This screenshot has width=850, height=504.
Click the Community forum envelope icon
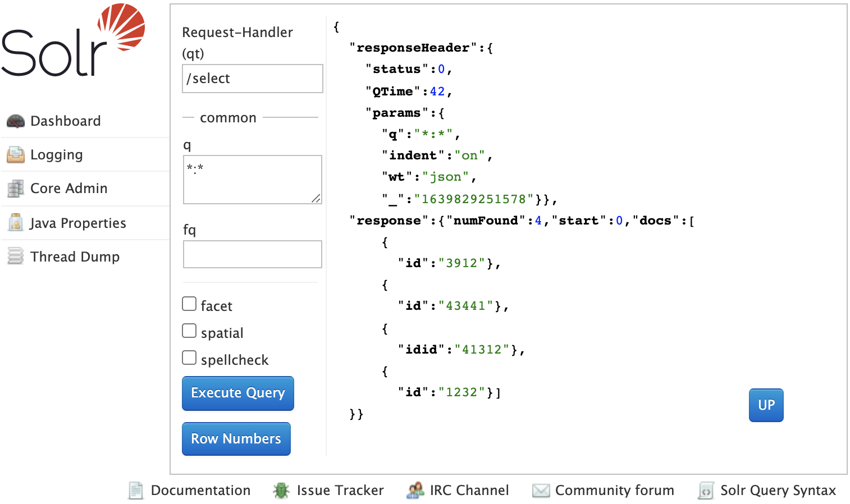coord(541,491)
